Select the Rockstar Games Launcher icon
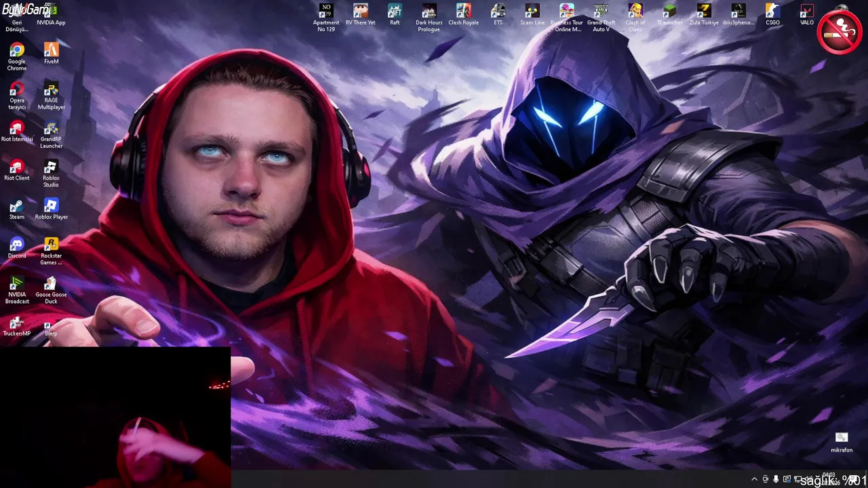The height and width of the screenshot is (488, 868). (x=51, y=251)
